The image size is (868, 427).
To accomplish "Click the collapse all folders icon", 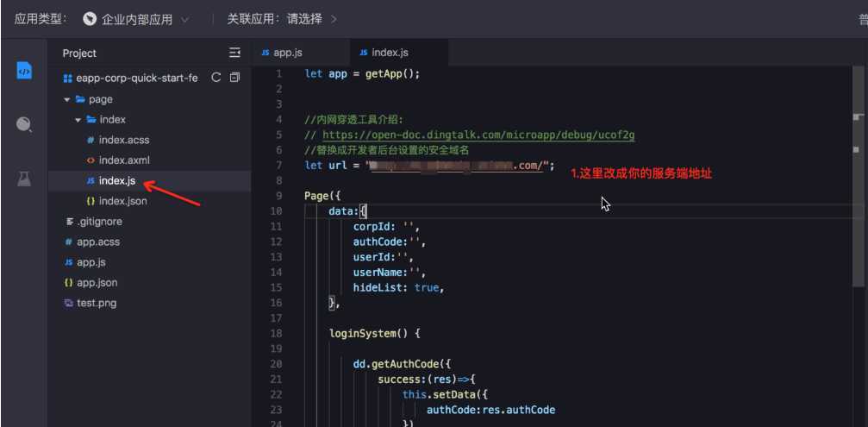I will click(234, 78).
